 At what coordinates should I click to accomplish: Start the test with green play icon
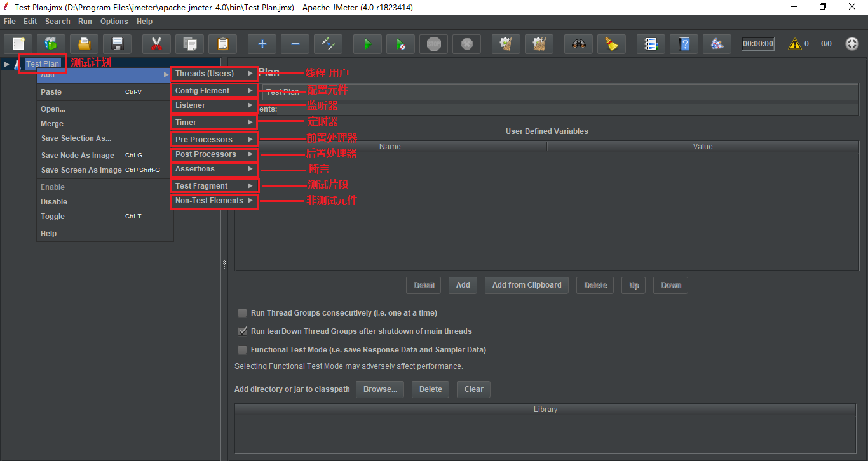367,44
